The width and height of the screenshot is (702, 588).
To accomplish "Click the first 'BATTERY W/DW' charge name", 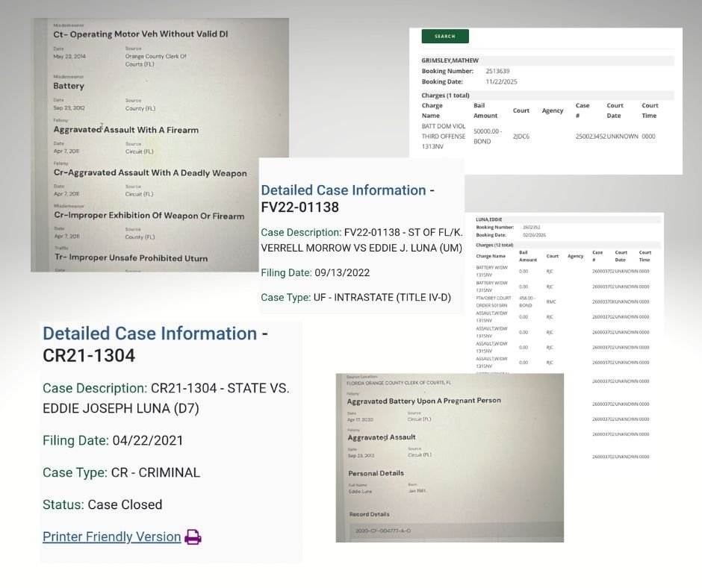I will (x=491, y=271).
